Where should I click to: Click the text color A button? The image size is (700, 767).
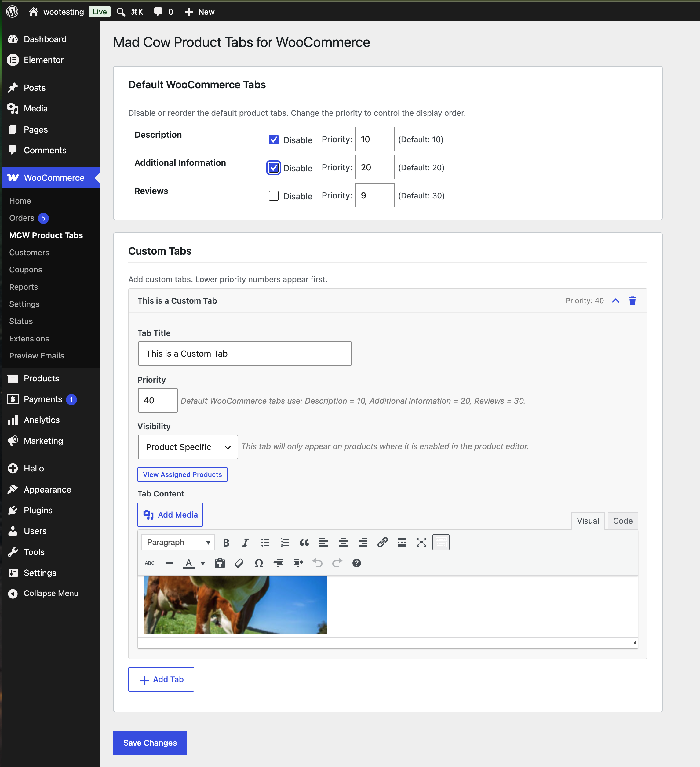(x=189, y=563)
